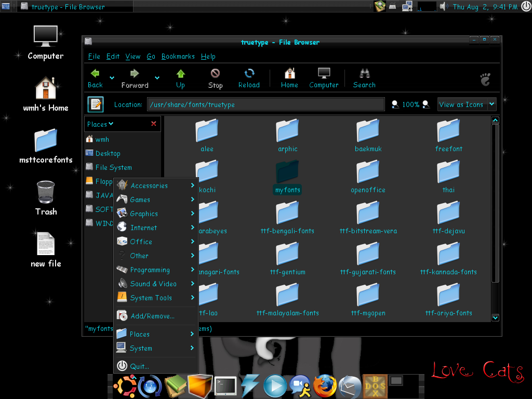Go to Home folder from toolbar
Image resolution: width=532 pixels, height=399 pixels.
pyautogui.click(x=289, y=78)
